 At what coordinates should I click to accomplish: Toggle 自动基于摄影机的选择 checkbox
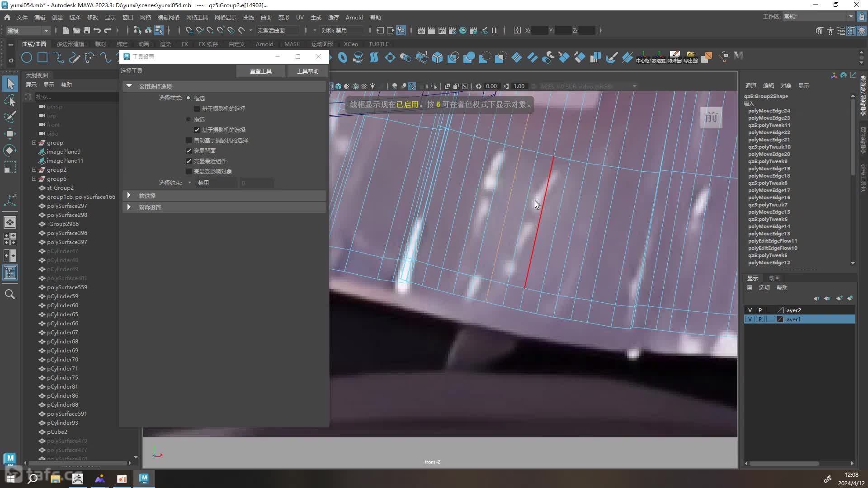pos(189,140)
